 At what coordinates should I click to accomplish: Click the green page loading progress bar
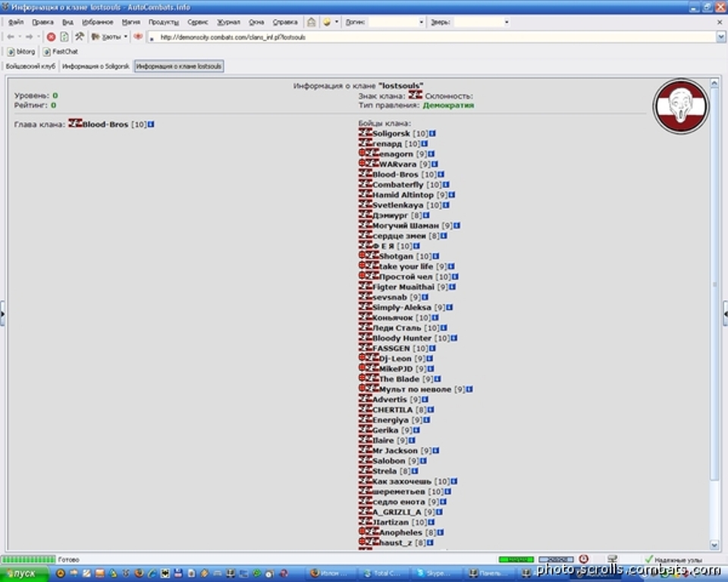pyautogui.click(x=28, y=559)
